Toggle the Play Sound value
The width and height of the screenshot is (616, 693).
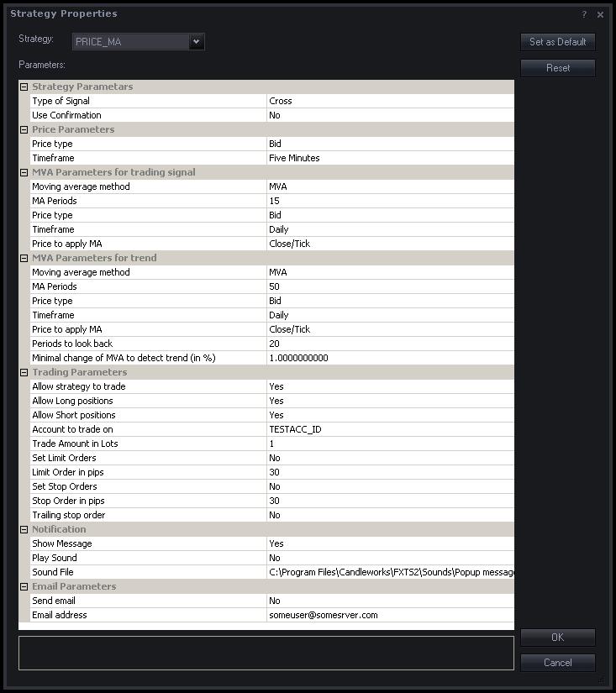(391, 558)
